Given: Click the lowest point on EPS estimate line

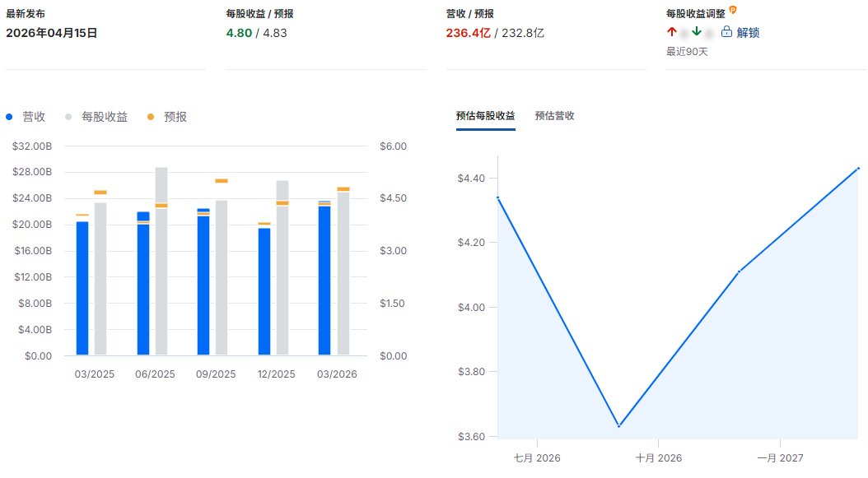Looking at the screenshot, I should 619,426.
